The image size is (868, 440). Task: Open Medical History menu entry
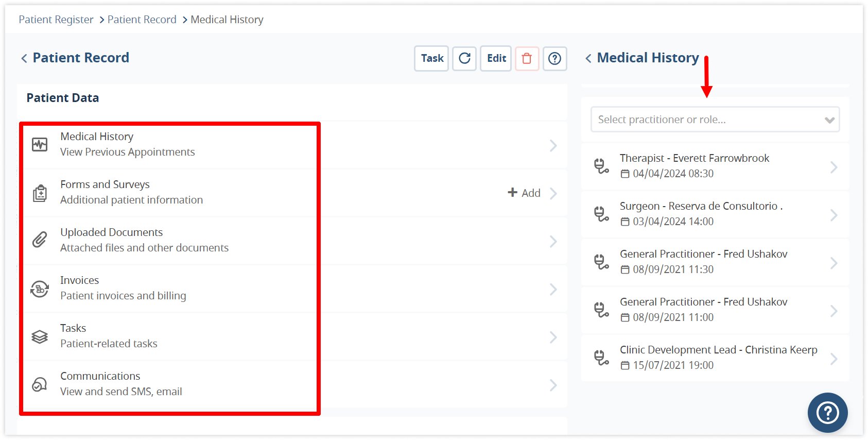(x=292, y=145)
